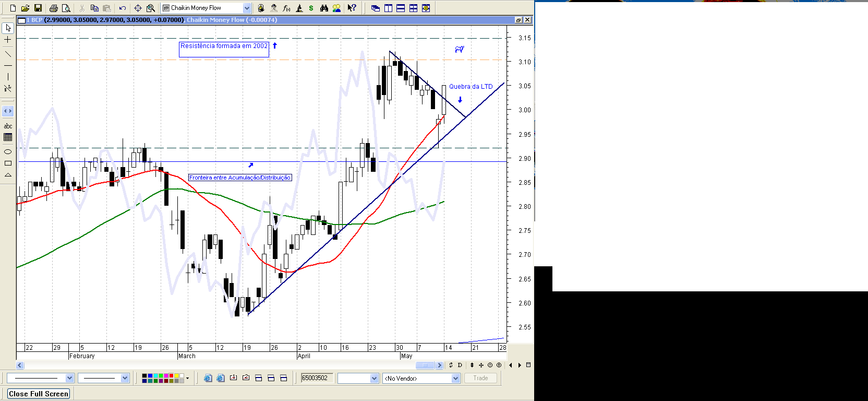Click the D periodicity button
The height and width of the screenshot is (401, 868).
[x=460, y=365]
